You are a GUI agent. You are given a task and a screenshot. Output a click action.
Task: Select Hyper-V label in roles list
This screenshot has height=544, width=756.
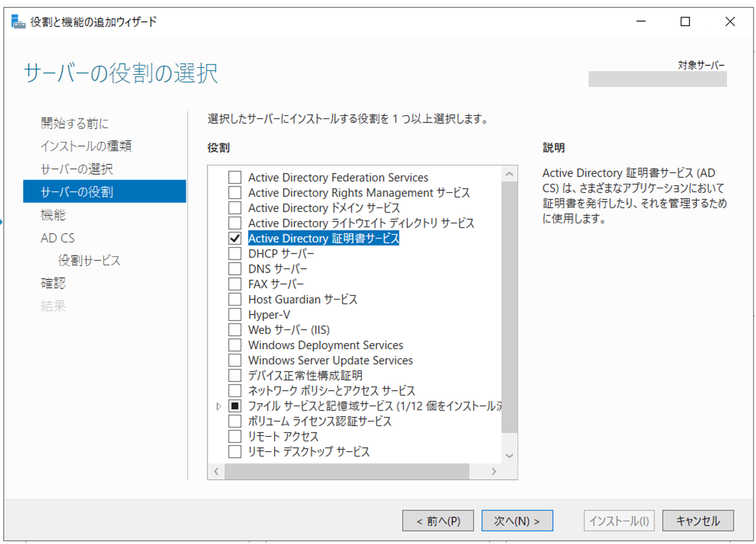pos(269,315)
